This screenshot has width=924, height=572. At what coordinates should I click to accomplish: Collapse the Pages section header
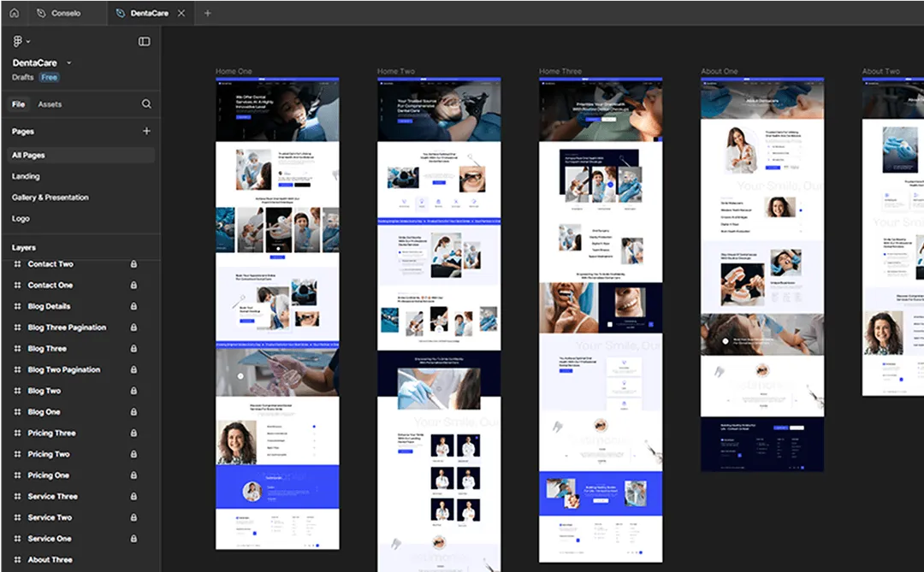pos(23,132)
